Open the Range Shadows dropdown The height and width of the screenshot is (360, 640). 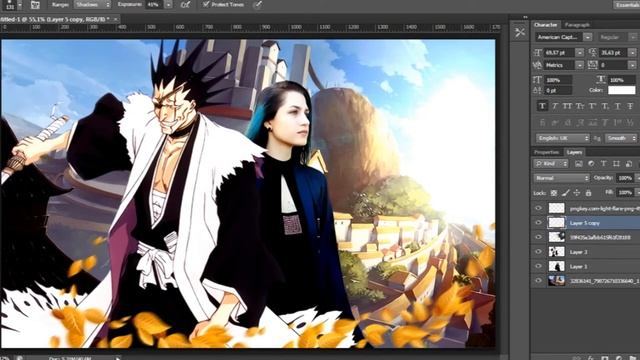pos(93,4)
